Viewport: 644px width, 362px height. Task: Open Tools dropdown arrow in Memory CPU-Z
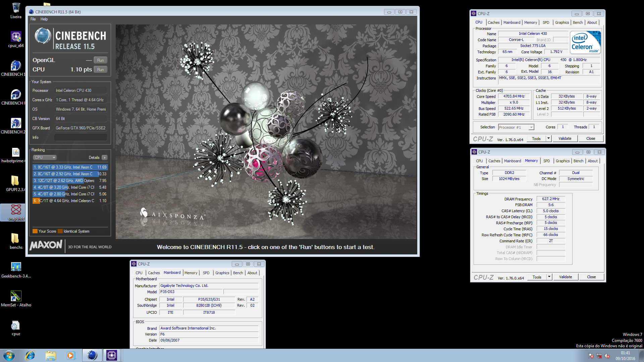[x=549, y=277]
